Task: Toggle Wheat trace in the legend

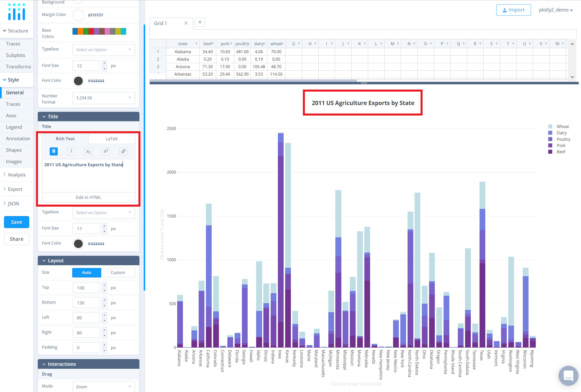Action: [562, 127]
